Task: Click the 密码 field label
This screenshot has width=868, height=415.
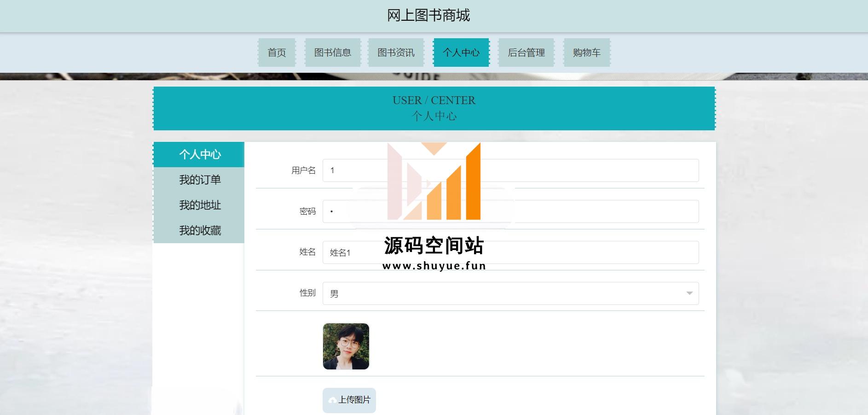Action: click(x=307, y=211)
